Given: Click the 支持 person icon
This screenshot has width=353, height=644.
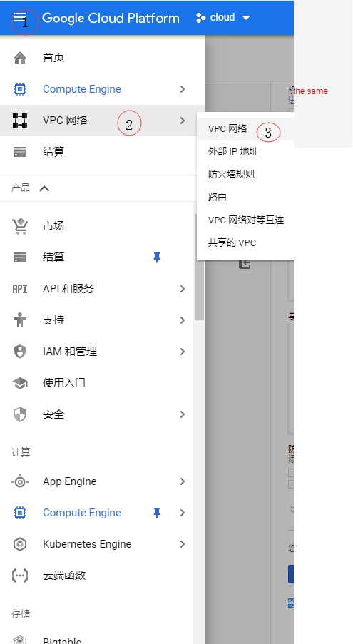Looking at the screenshot, I should click(20, 320).
